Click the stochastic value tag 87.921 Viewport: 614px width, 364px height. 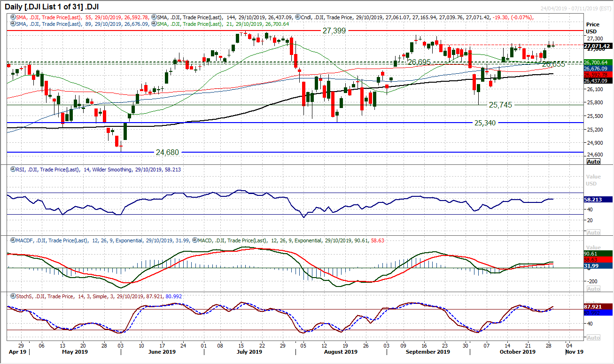[598, 307]
